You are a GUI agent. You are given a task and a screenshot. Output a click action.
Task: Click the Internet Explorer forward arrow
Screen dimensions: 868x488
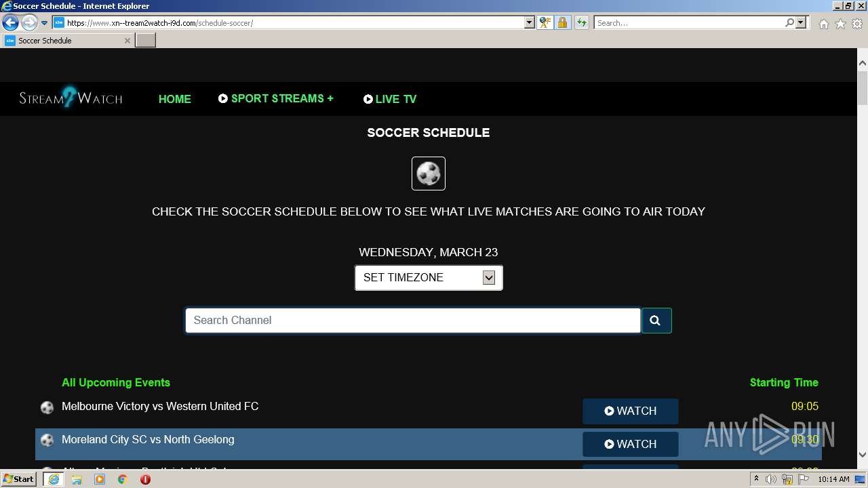29,22
